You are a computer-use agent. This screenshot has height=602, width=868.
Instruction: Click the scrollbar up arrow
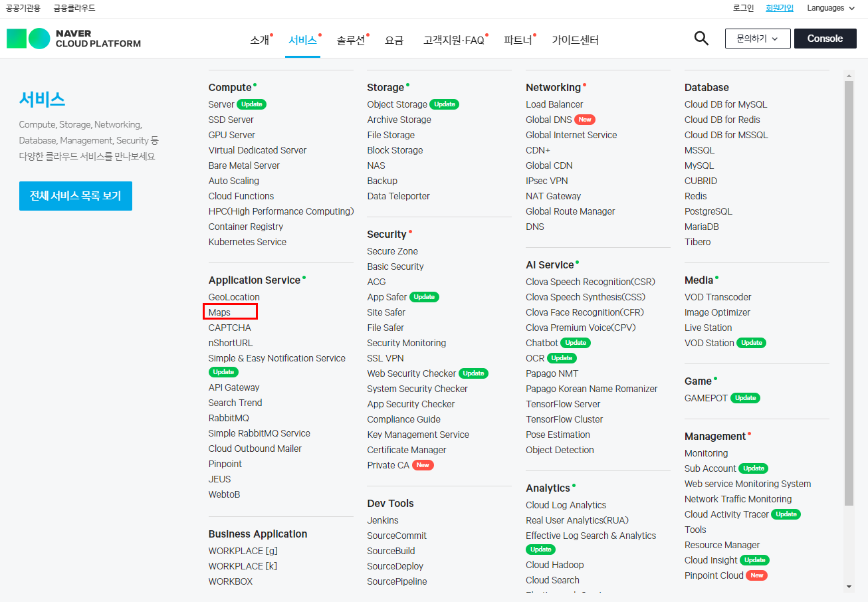click(849, 75)
